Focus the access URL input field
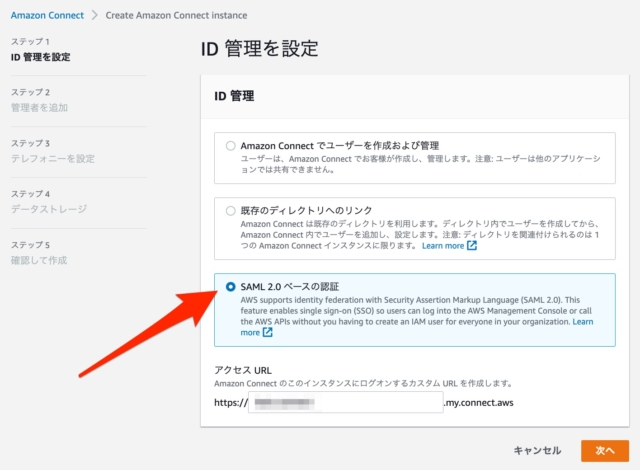The width and height of the screenshot is (640, 470). click(346, 402)
